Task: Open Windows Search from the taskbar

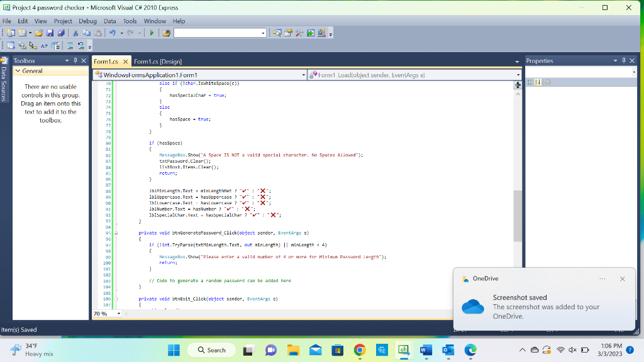Action: coord(211,349)
